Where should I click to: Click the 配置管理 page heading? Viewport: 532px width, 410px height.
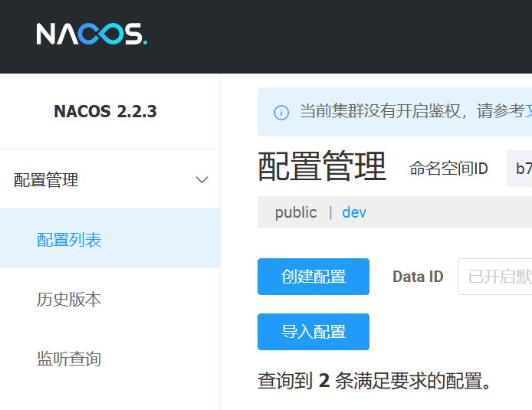coord(322,166)
